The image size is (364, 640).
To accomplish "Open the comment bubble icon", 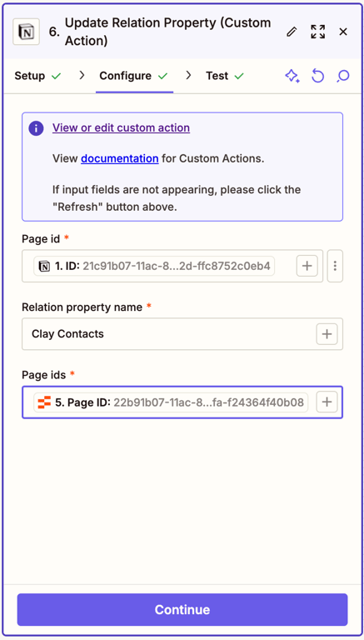I will (x=343, y=76).
